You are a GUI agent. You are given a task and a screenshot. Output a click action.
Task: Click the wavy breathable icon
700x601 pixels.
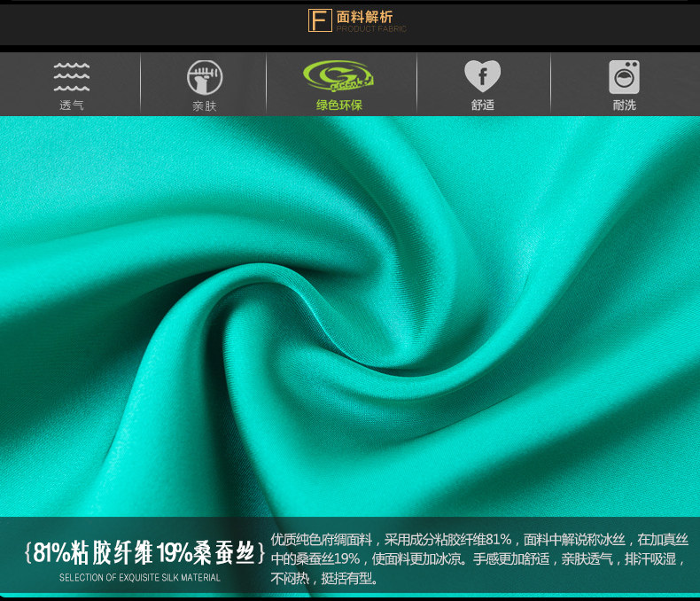(71, 77)
